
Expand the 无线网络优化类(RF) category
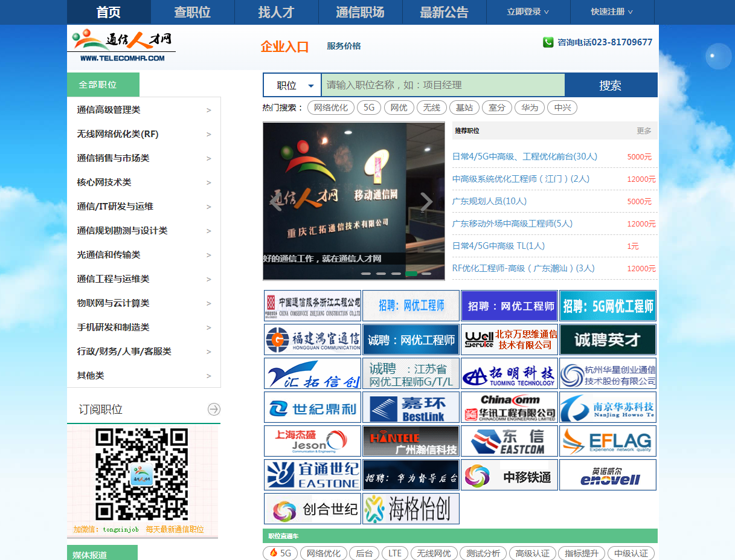[144, 134]
